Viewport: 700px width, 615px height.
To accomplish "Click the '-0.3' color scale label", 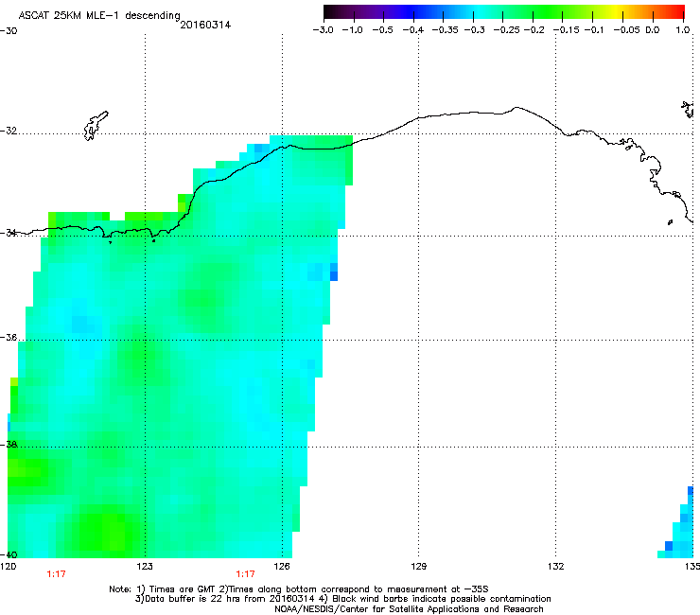I will [475, 30].
